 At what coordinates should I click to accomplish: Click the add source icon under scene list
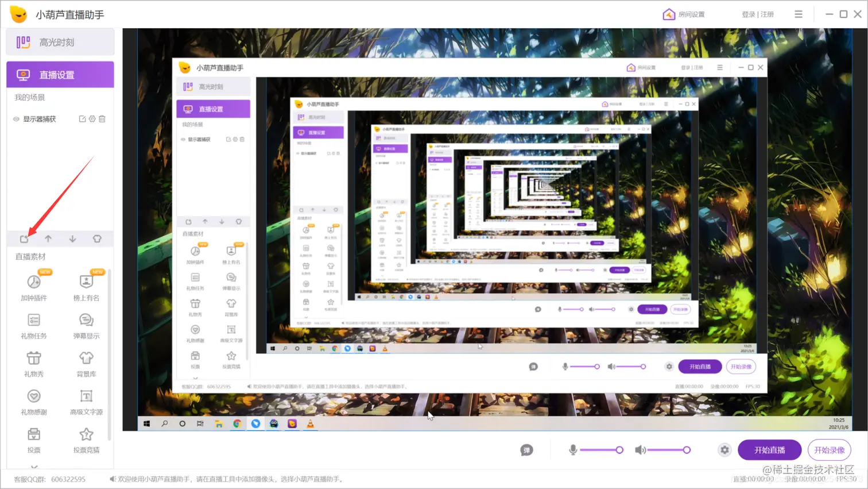tap(24, 238)
